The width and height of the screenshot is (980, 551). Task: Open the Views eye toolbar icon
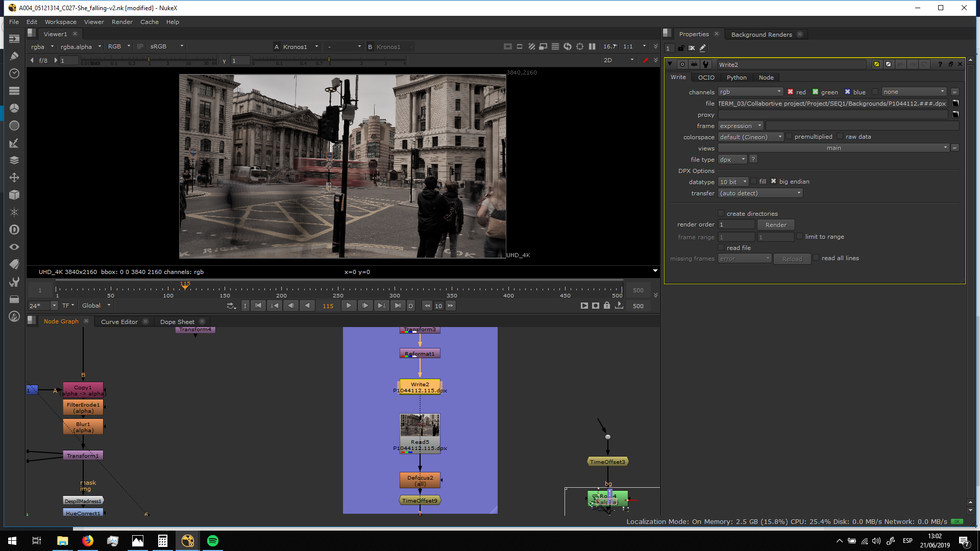(x=14, y=247)
